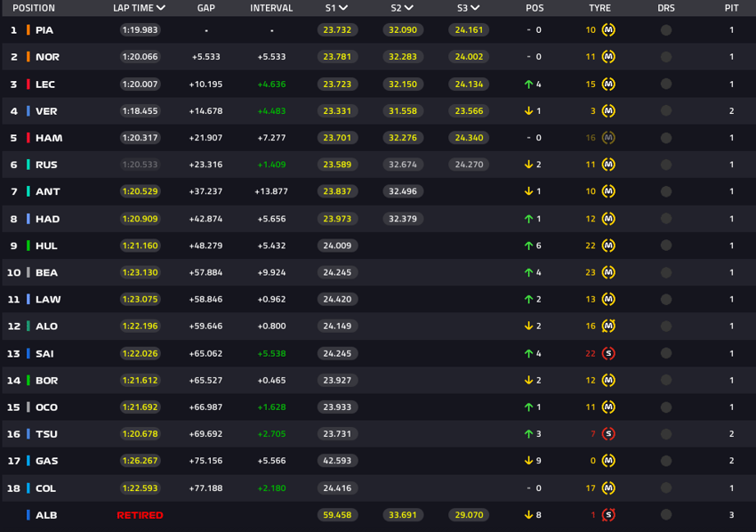756x532 pixels.
Task: Click the GAP column header
Action: tap(205, 8)
